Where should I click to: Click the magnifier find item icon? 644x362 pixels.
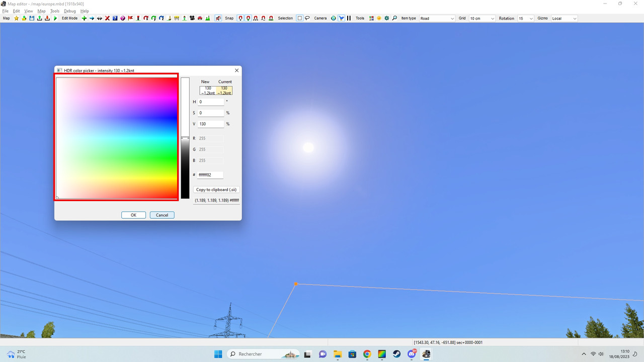[394, 18]
